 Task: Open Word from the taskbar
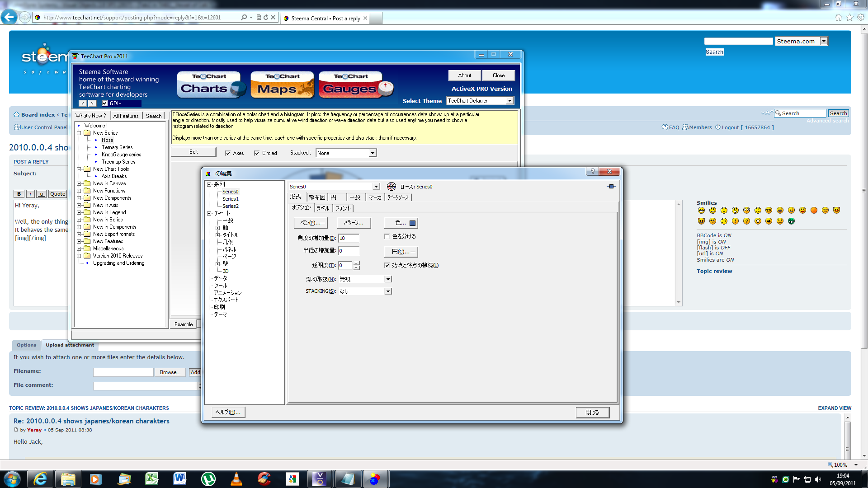pos(180,479)
